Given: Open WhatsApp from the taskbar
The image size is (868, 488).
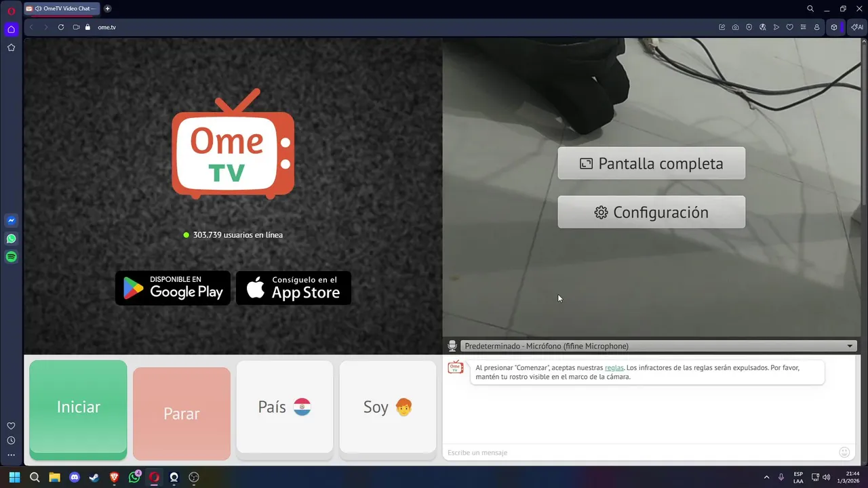Looking at the screenshot, I should click(x=134, y=477).
